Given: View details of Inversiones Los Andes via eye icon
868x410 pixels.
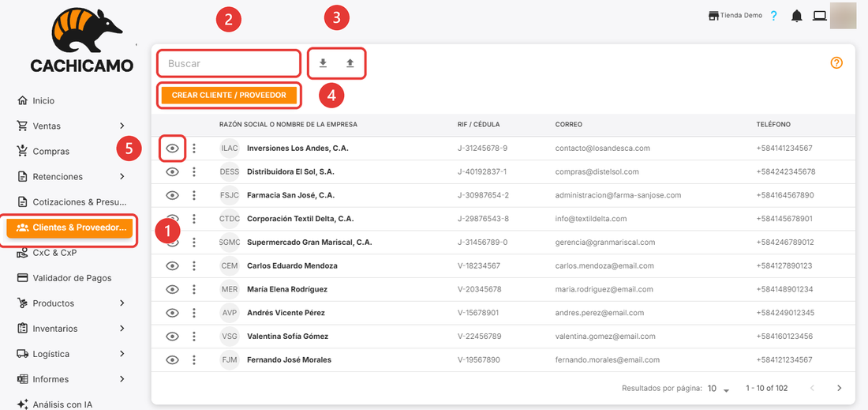Looking at the screenshot, I should 173,149.
